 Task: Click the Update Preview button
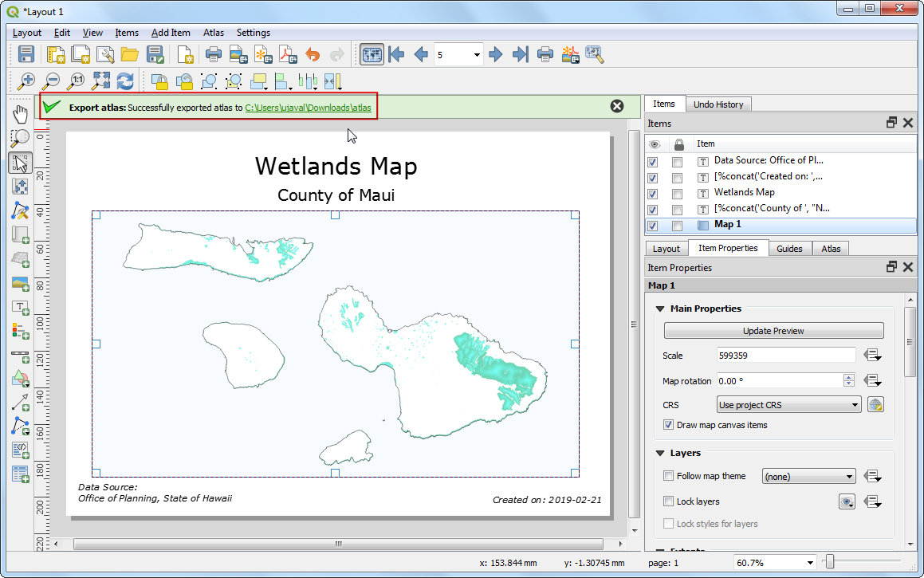[773, 331]
